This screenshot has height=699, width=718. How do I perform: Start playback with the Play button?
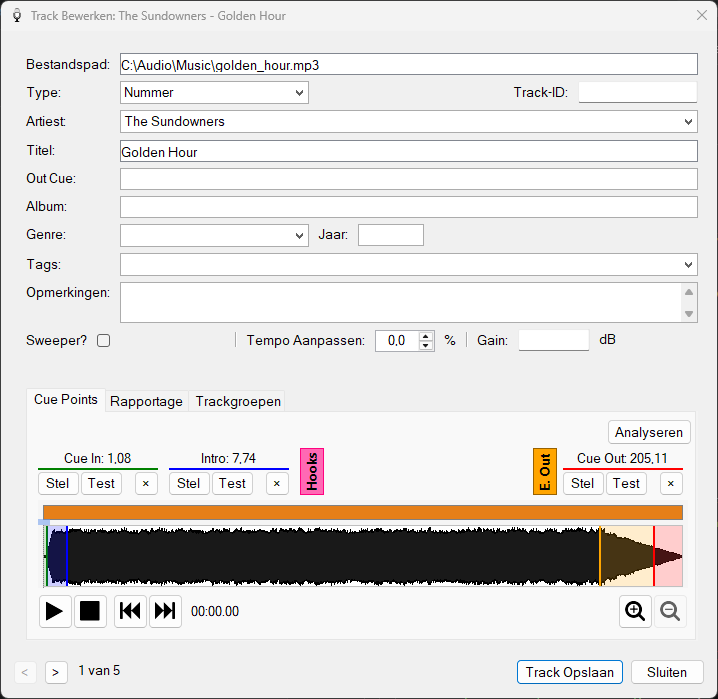click(x=55, y=611)
